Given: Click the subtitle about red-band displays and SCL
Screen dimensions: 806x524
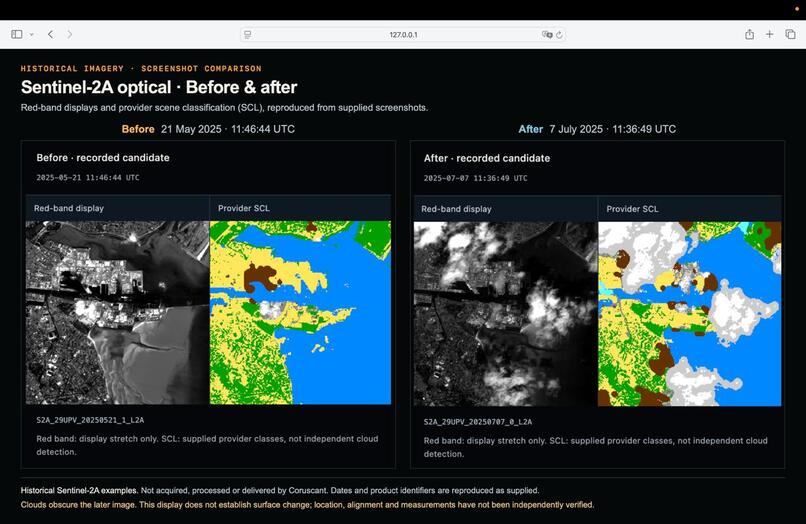Looking at the screenshot, I should [224, 108].
